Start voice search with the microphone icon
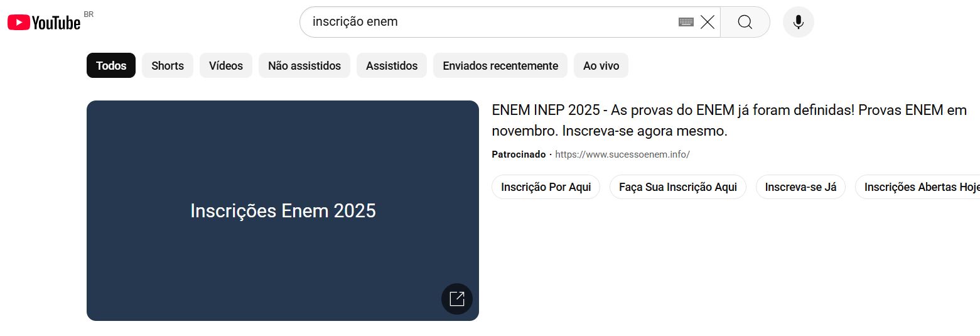980x336 pixels. [x=799, y=22]
